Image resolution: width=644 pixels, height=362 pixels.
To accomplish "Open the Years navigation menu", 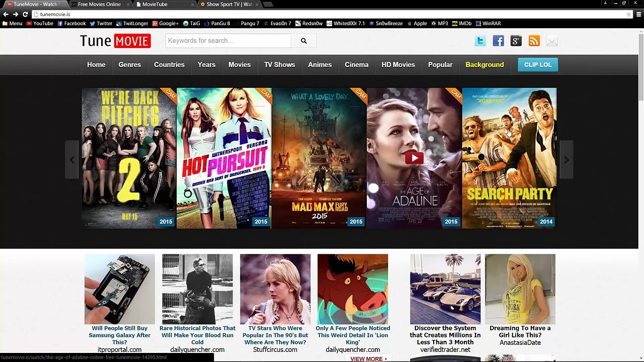I will pos(206,65).
